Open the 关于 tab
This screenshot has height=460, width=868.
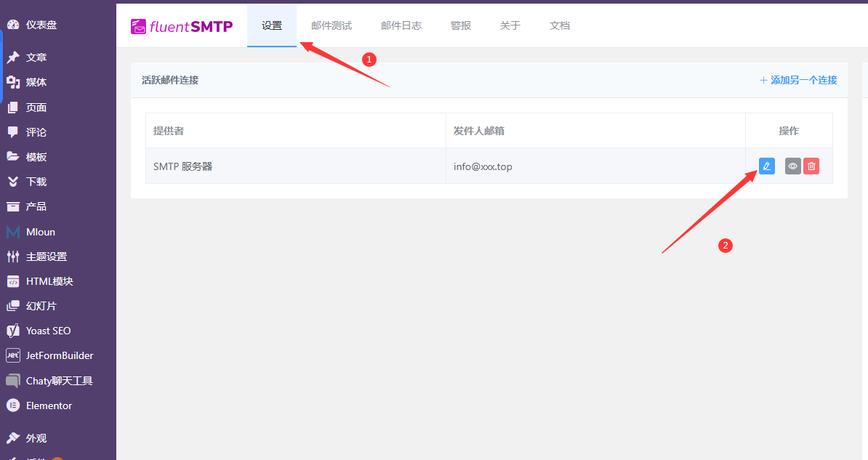pyautogui.click(x=510, y=25)
